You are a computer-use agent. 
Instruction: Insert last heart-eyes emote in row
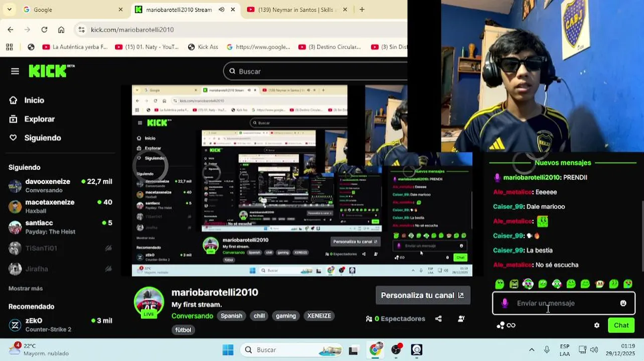tap(628, 284)
